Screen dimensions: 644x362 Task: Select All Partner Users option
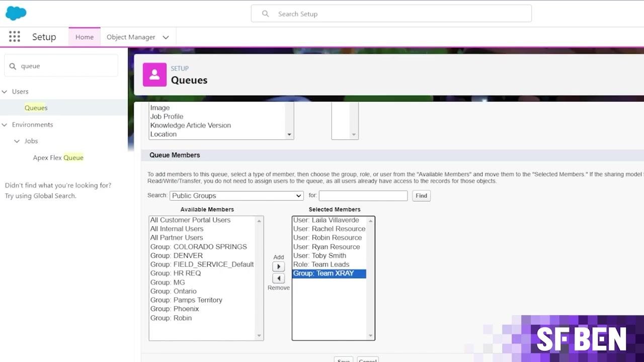pyautogui.click(x=177, y=237)
